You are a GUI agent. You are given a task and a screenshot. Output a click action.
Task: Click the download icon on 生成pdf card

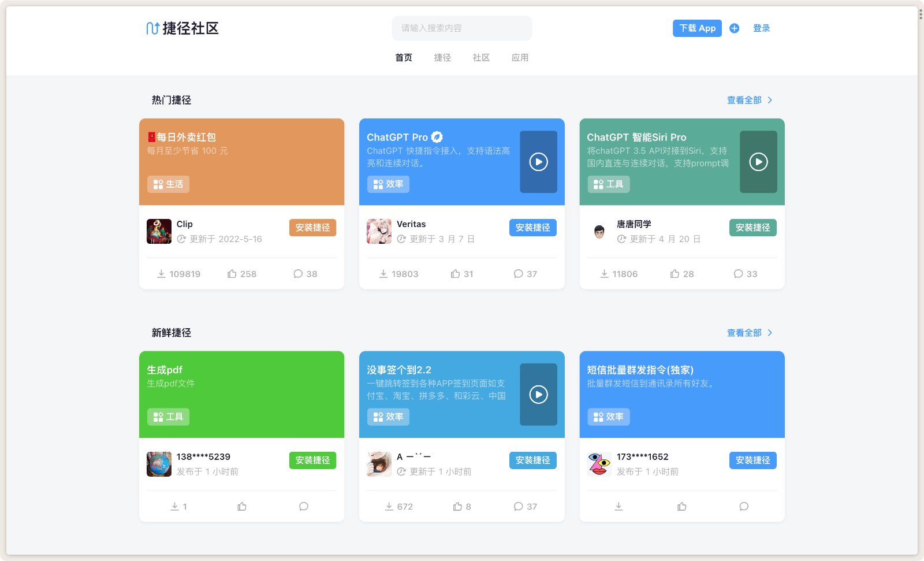pos(174,507)
